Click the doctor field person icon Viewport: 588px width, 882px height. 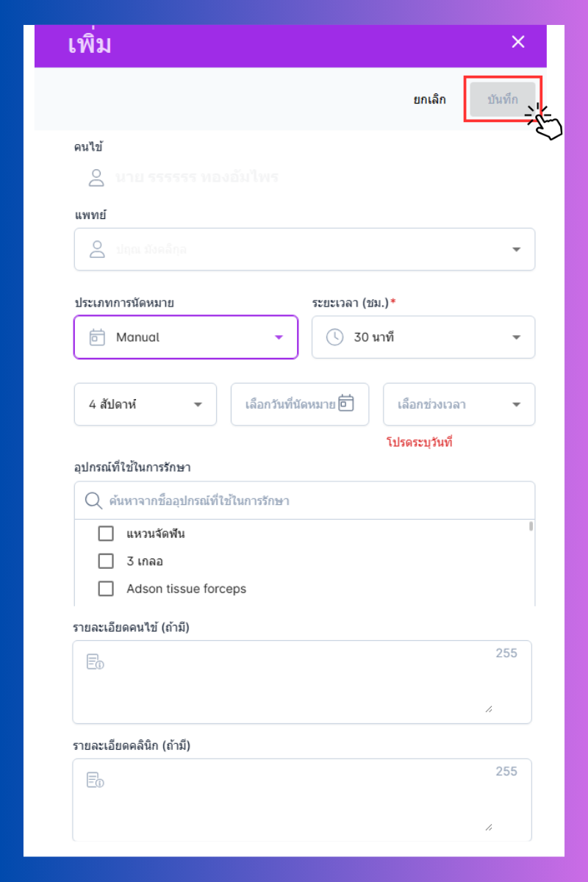tap(97, 249)
